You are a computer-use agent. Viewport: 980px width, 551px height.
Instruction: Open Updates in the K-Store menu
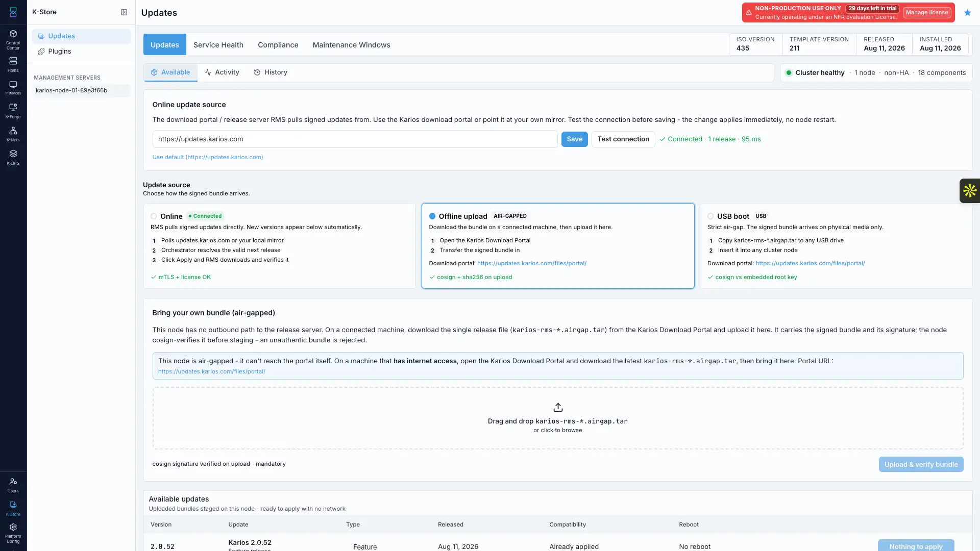tap(81, 36)
